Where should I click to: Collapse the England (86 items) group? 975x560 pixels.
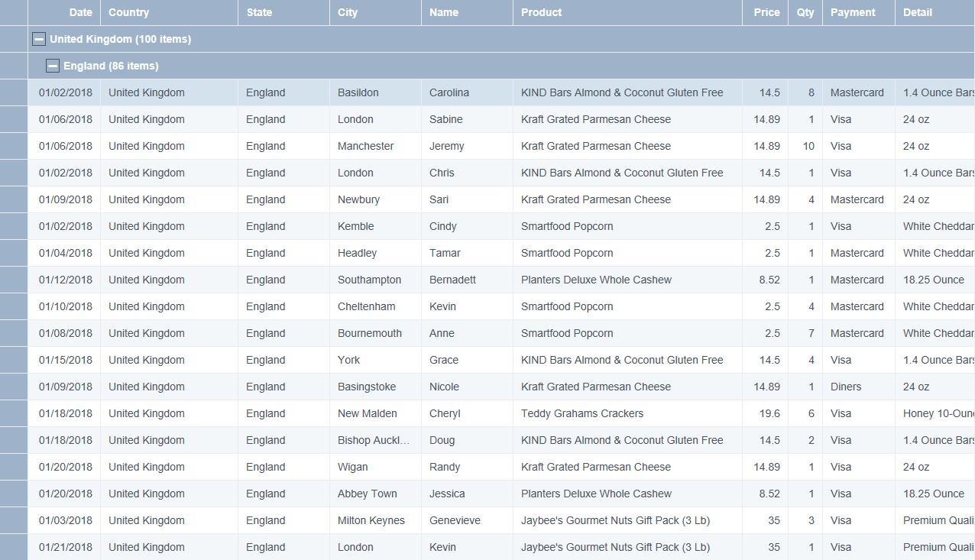click(53, 66)
